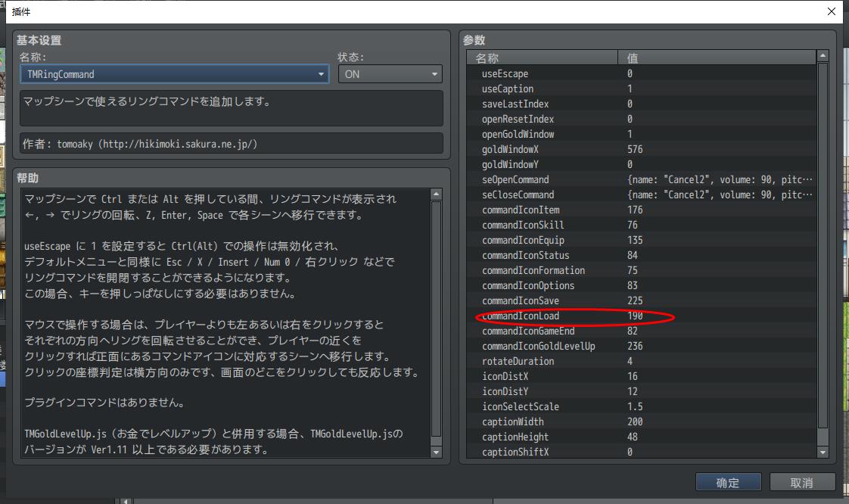Click the 名称 column header in parameters
The image size is (849, 504).
coord(542,58)
